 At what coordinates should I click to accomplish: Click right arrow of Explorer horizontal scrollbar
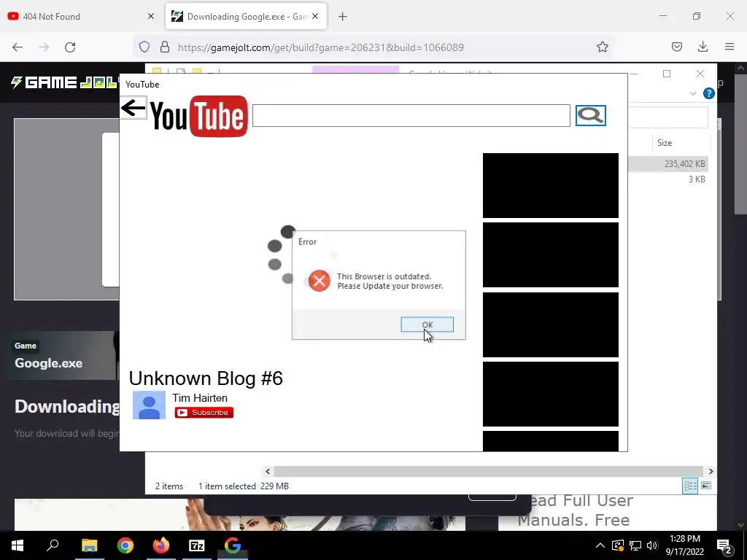click(711, 472)
